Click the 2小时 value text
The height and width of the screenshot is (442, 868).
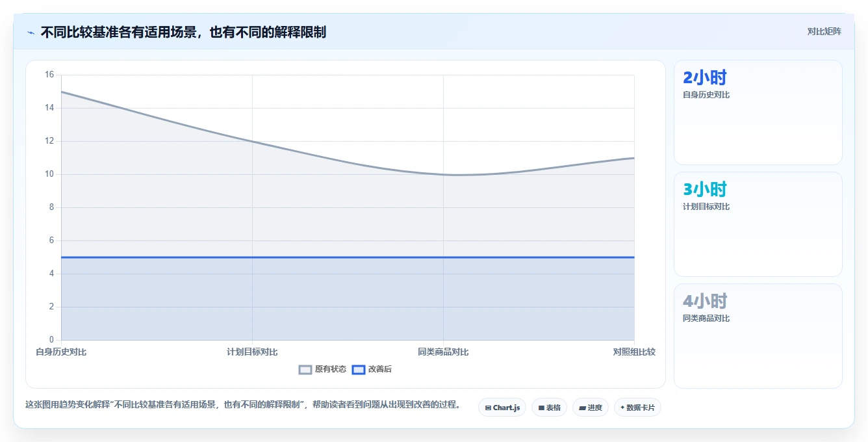tap(704, 77)
